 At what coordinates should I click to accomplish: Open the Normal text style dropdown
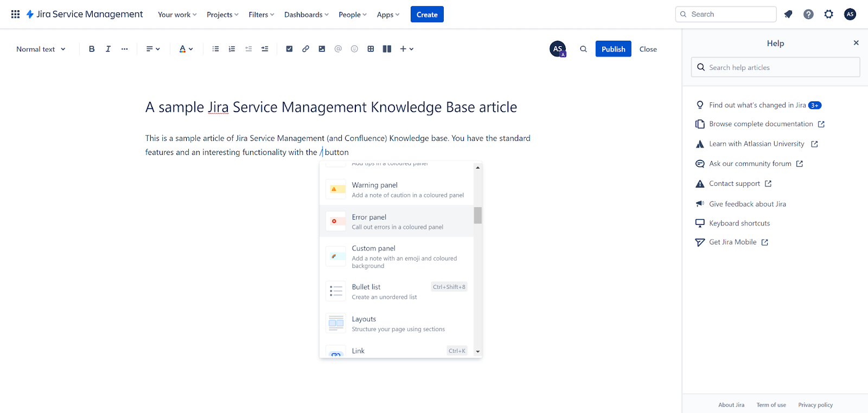coord(41,49)
